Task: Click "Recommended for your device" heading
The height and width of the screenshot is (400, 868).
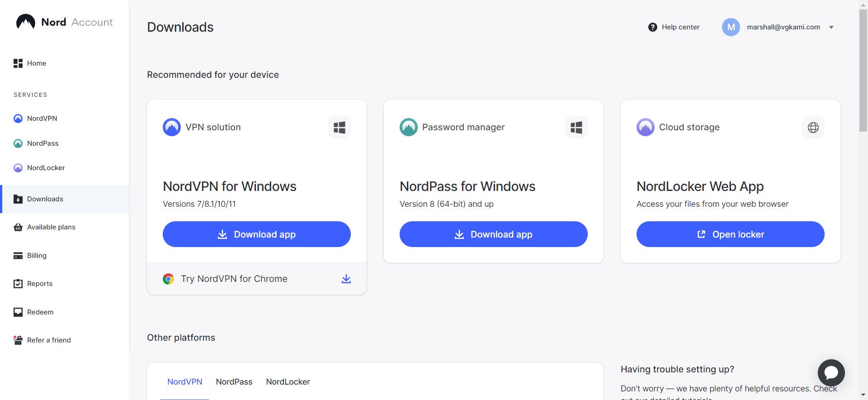Action: pyautogui.click(x=213, y=75)
